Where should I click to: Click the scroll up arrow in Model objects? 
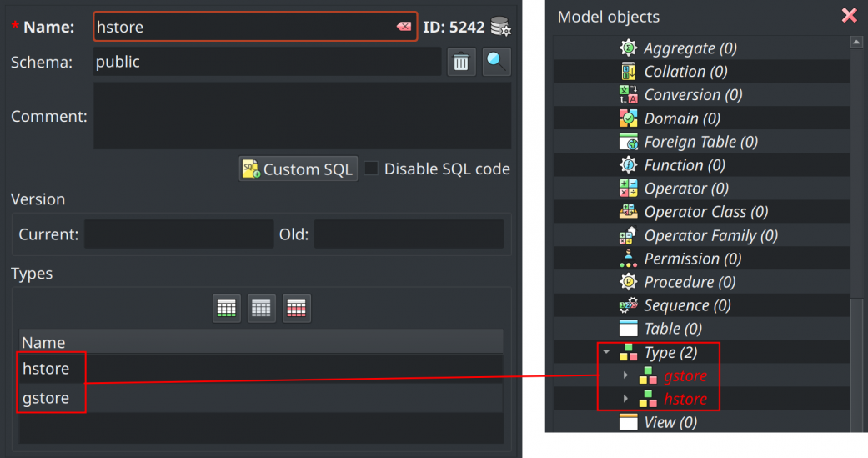856,43
